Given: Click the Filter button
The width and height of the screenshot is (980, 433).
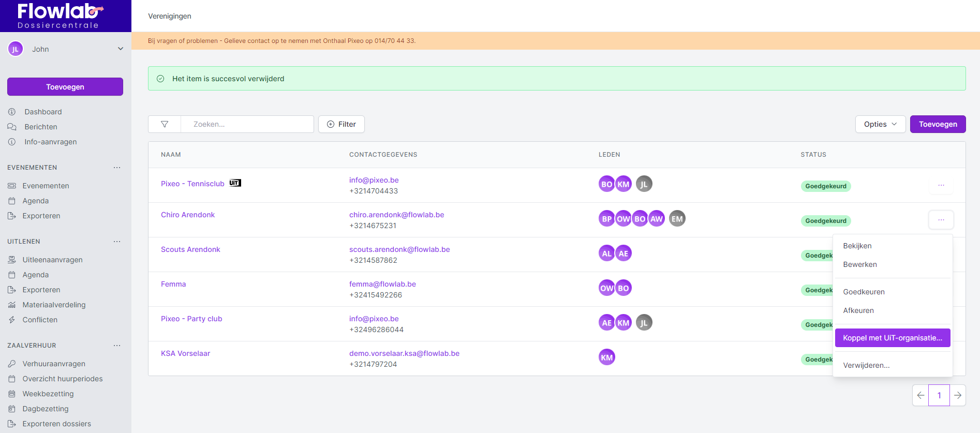Looking at the screenshot, I should (x=341, y=124).
